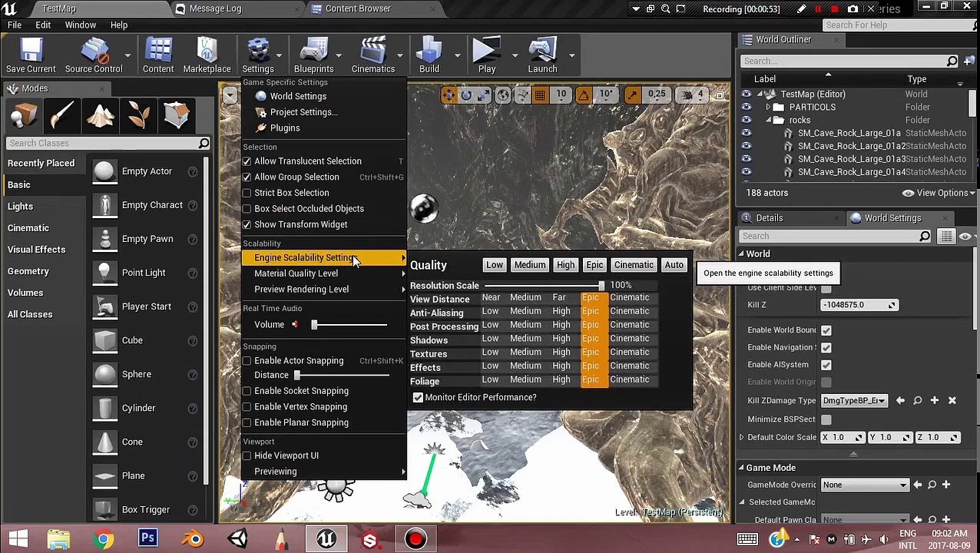The height and width of the screenshot is (553, 980).
Task: Uncheck Allow Translucent Selection
Action: tap(247, 161)
